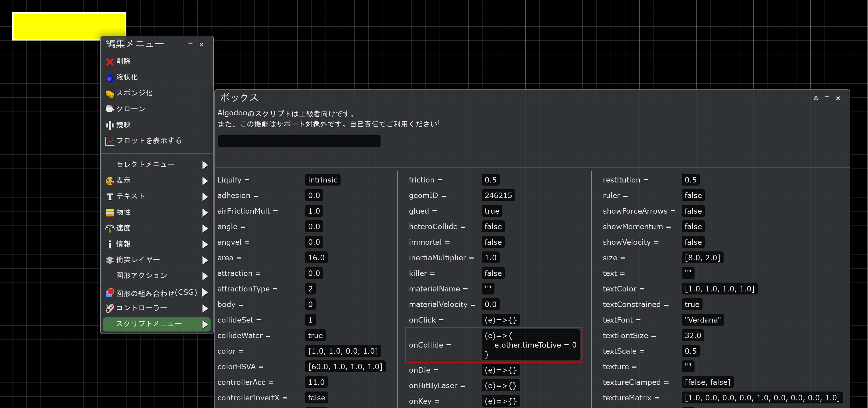The image size is (868, 408).
Task: Toggle the ruler false value
Action: tap(693, 196)
